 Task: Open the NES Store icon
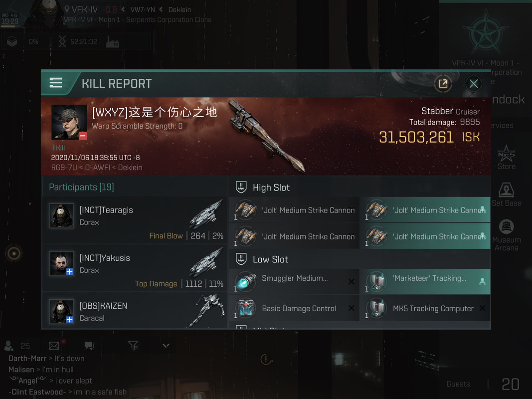506,157
